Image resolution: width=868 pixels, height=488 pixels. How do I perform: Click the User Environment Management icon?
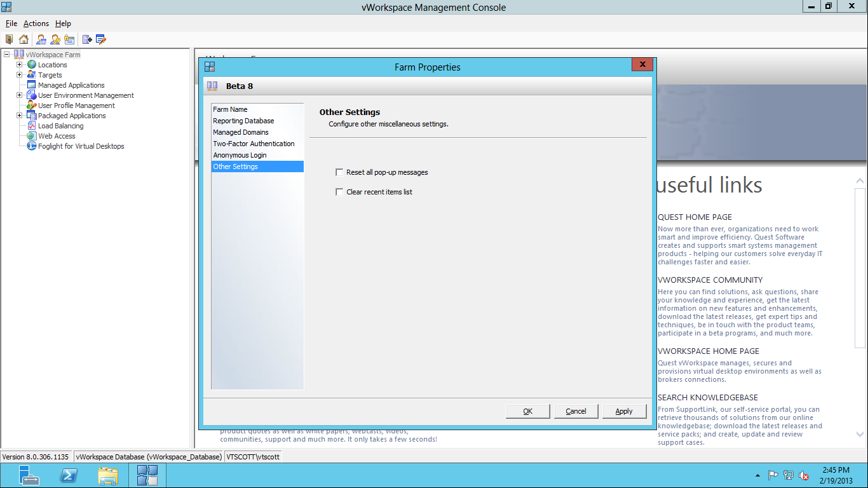(32, 95)
